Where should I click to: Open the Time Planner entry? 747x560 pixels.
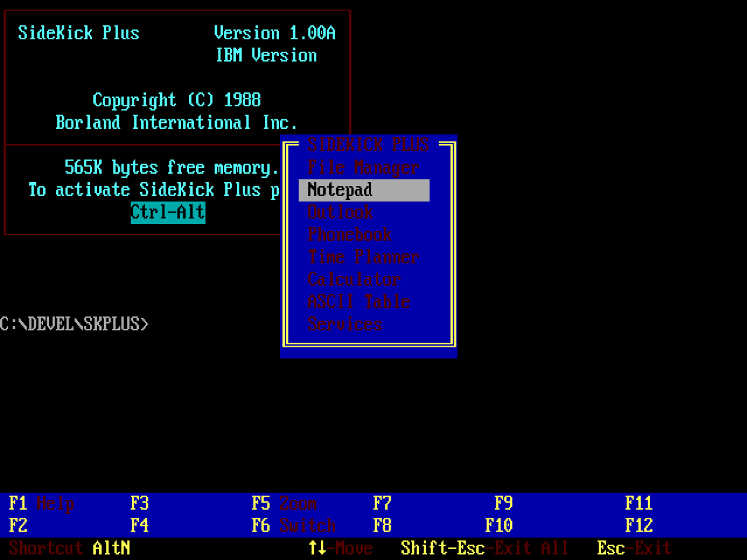click(363, 257)
